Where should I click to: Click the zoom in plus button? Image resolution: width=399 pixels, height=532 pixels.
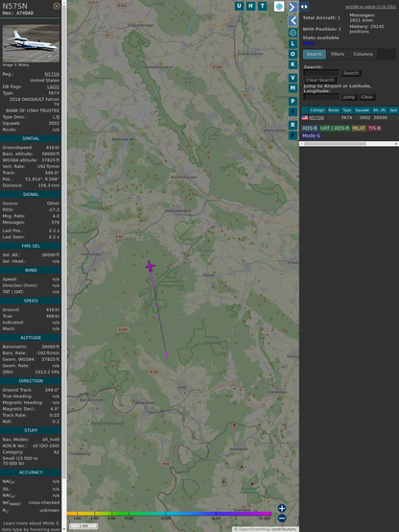click(282, 508)
